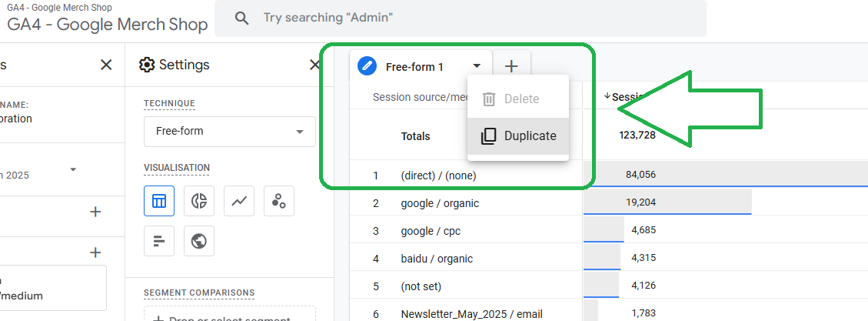Click the dimension chip ending in /medium
868x321 pixels.
pos(53,288)
